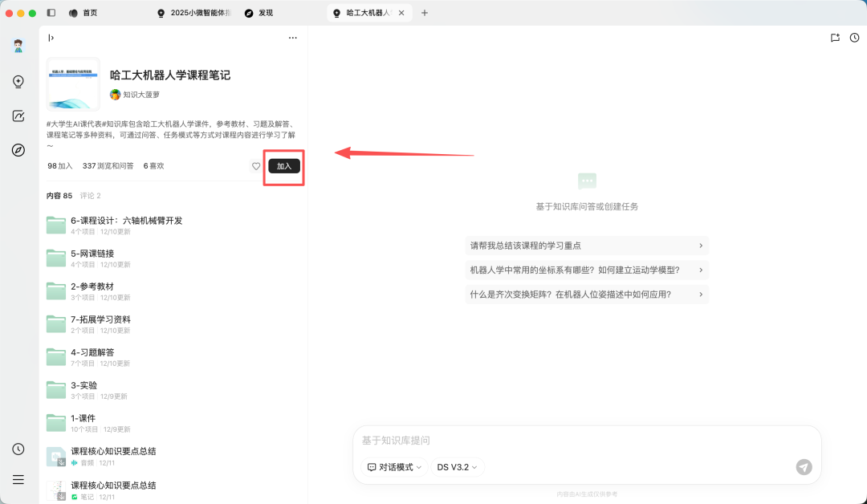Open the hamburger menu at bottom left

tap(18, 479)
